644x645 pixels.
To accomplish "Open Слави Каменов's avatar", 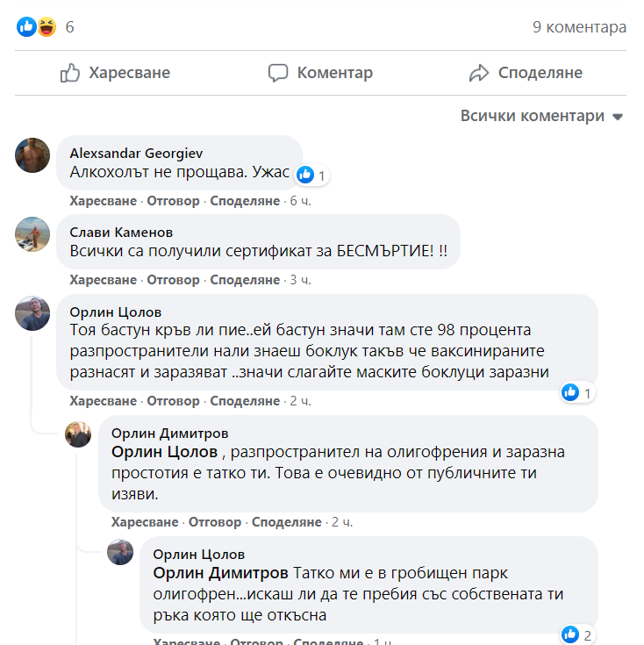I will point(32,234).
